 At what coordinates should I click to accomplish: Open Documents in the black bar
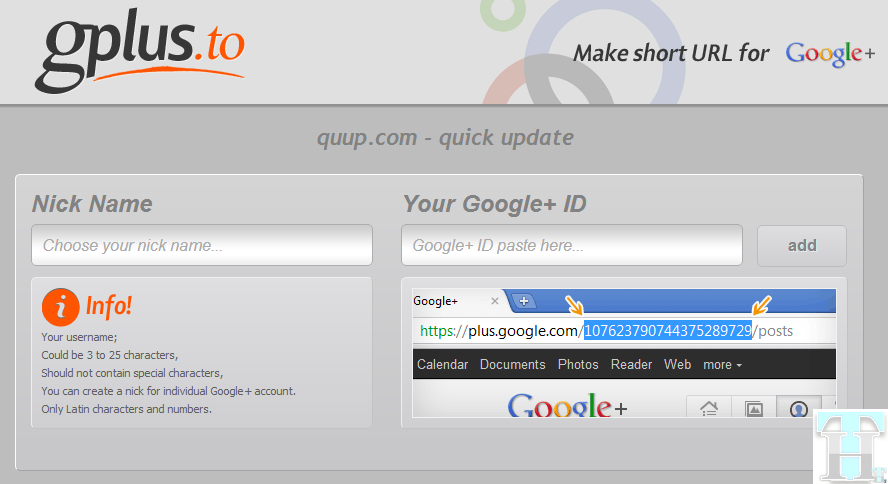[512, 365]
